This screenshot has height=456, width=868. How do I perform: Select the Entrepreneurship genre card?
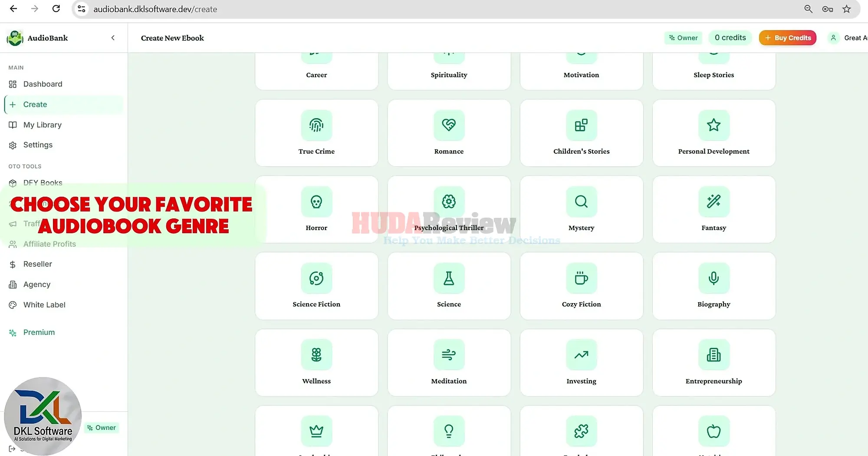(713, 363)
